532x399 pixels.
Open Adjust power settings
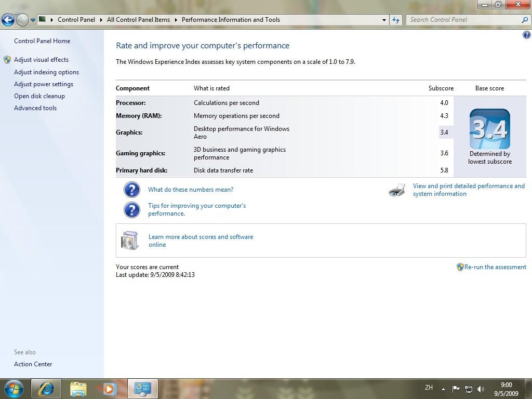(44, 84)
